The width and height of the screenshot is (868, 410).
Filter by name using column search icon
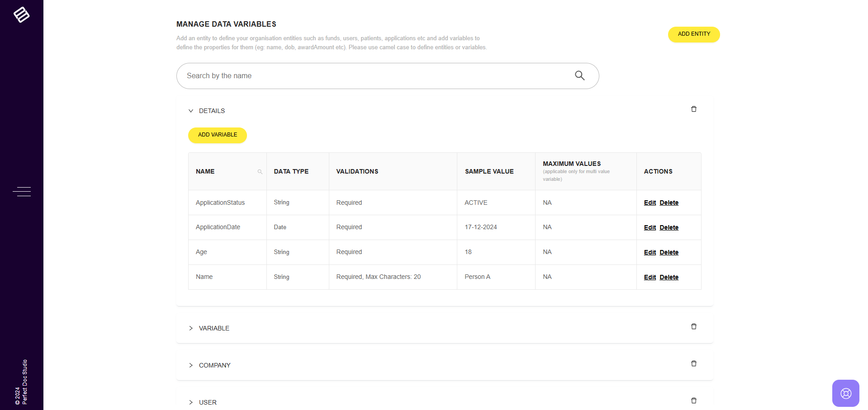[260, 172]
